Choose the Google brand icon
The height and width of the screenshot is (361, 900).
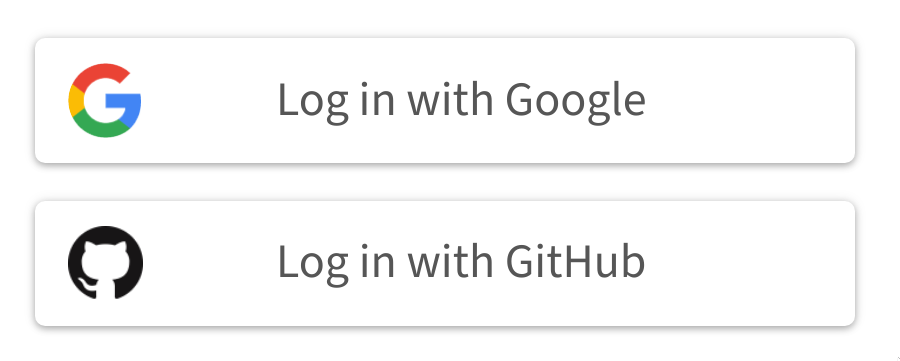pos(104,100)
